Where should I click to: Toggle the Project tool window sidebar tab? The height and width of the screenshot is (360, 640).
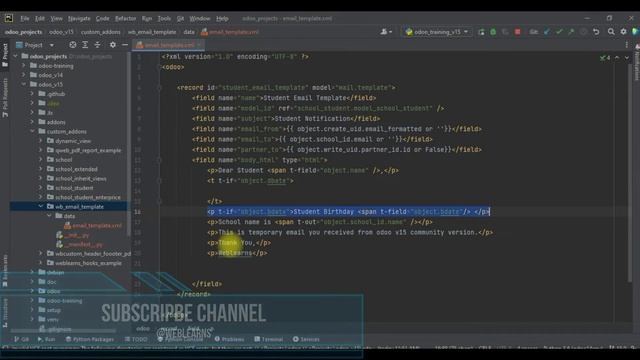tap(5, 55)
